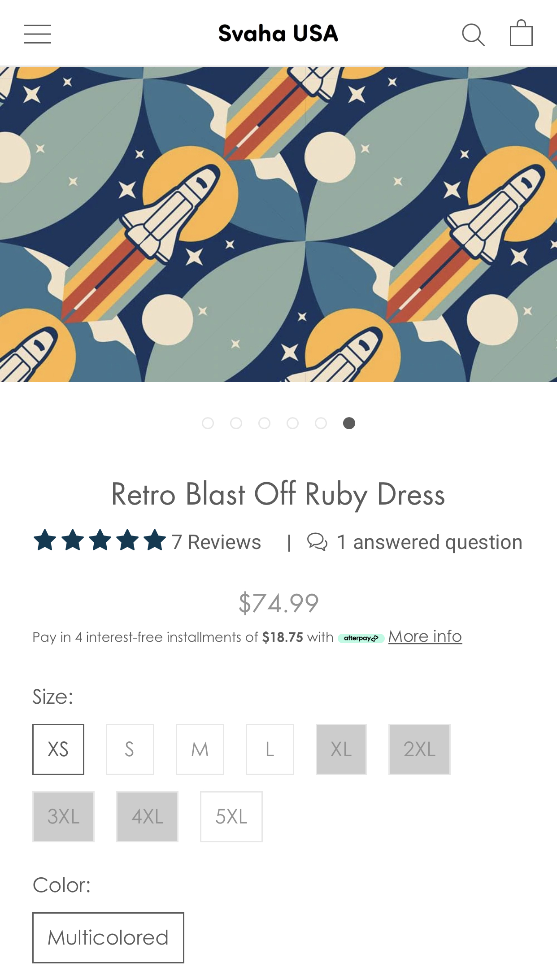
Task: Jump to the third carousel dot
Action: tap(264, 423)
